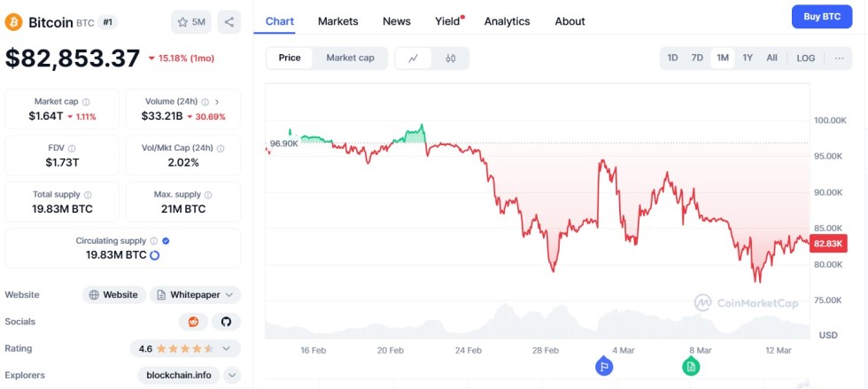Toggle chart to Market cap view

pyautogui.click(x=350, y=58)
